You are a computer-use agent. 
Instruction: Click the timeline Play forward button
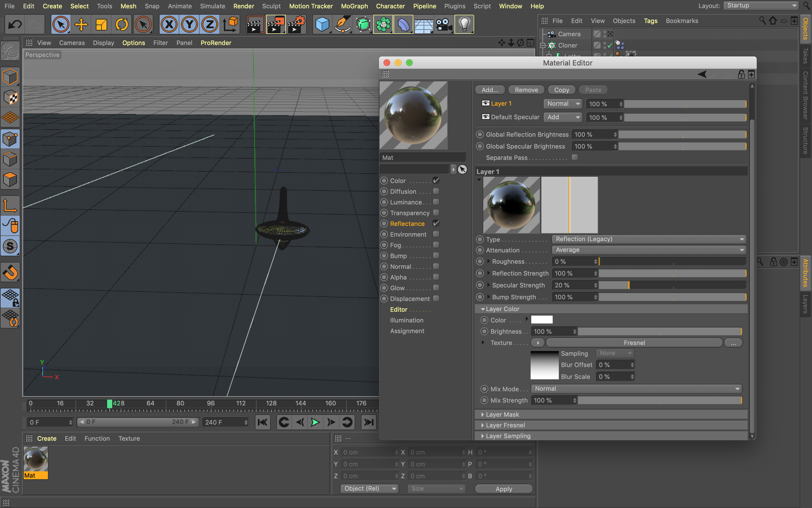(315, 422)
